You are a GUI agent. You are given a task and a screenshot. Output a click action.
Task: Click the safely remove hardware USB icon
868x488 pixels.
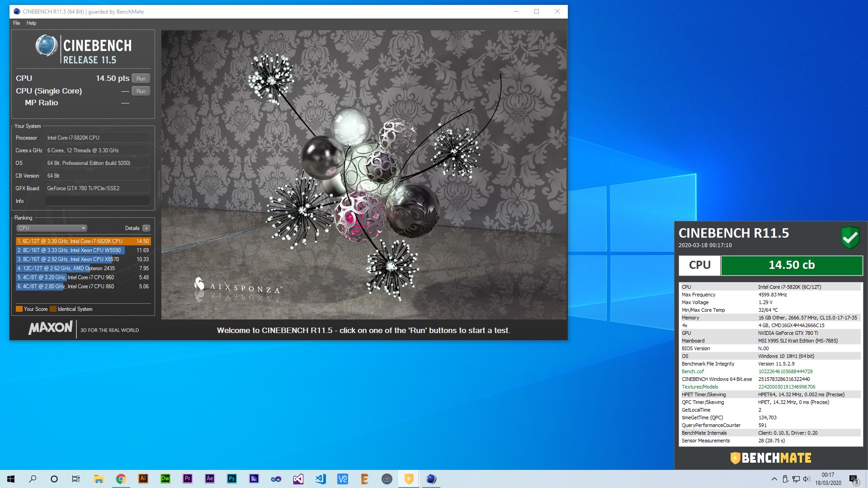tap(785, 479)
